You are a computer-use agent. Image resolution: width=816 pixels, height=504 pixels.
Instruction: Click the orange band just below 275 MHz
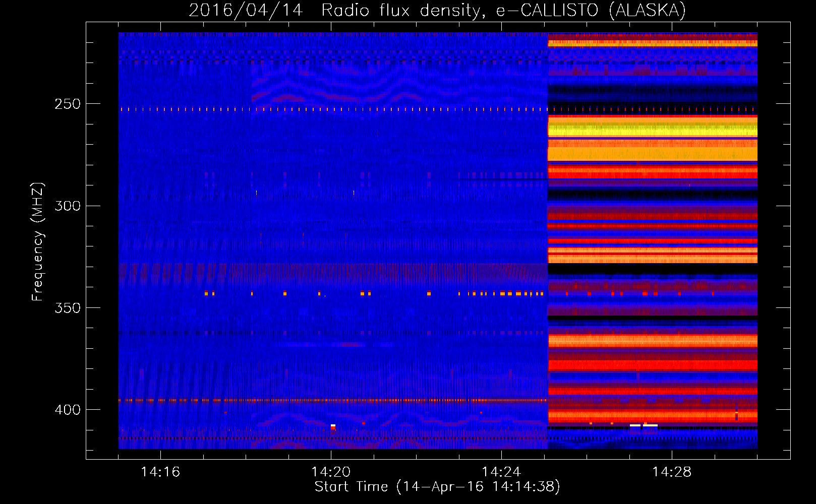click(x=653, y=154)
